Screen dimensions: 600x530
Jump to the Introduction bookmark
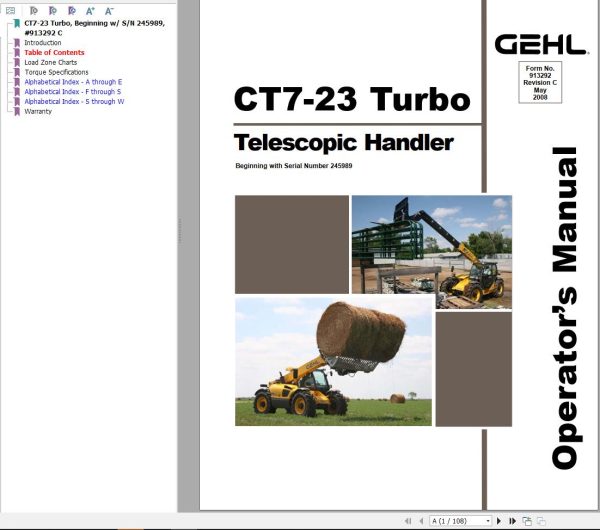42,42
